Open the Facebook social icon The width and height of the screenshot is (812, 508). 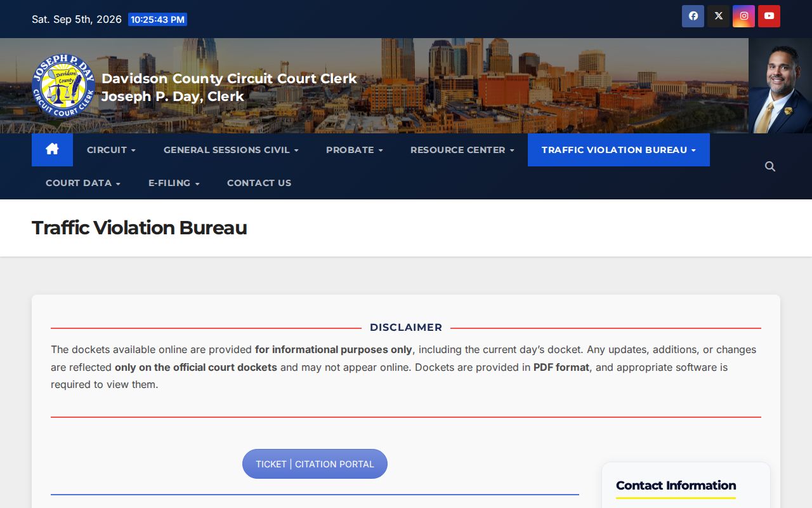[x=693, y=16]
